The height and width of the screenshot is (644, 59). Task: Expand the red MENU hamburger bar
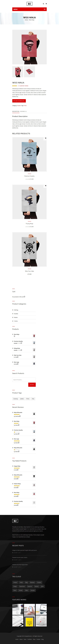(29, 9)
